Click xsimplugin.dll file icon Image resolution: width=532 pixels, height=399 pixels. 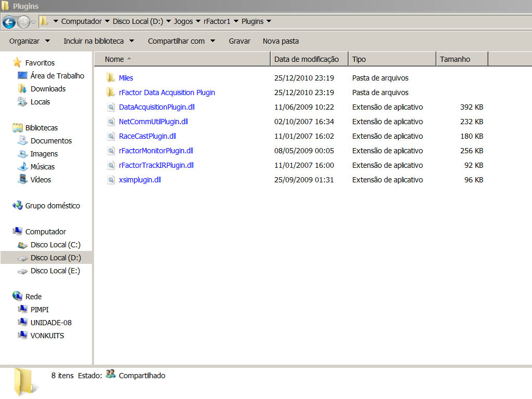111,180
